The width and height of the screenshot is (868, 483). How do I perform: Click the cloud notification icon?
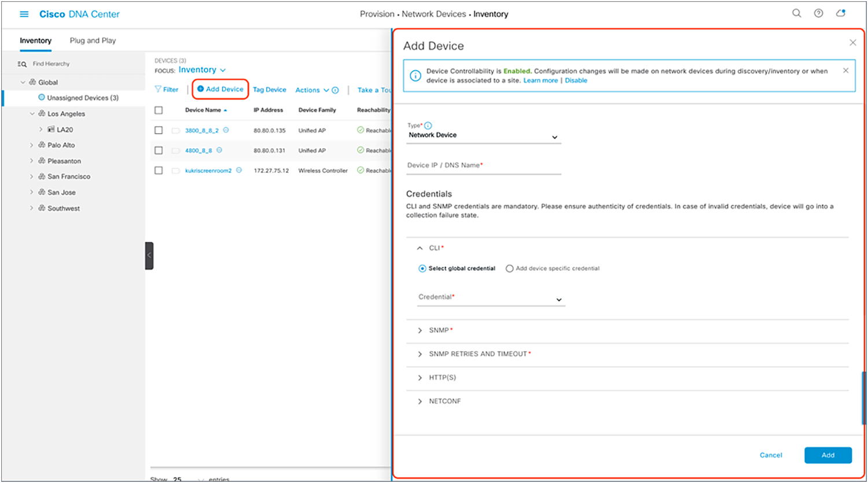point(841,13)
